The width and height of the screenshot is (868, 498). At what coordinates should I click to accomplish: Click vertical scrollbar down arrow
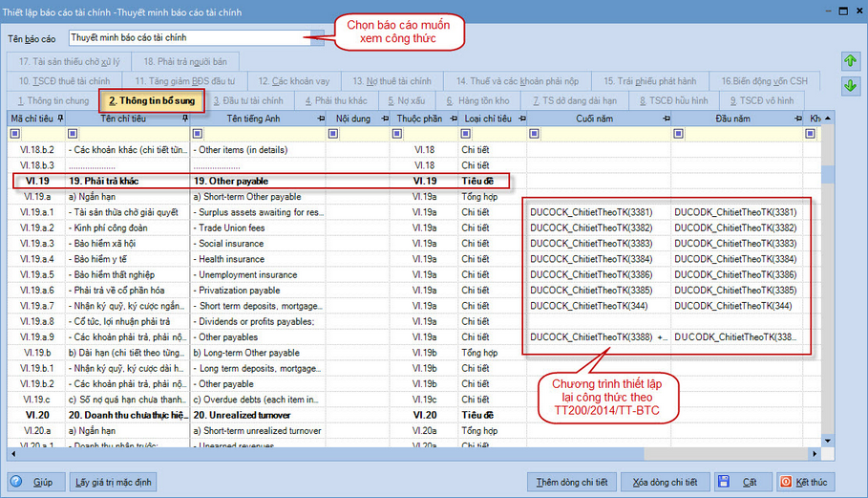(828, 441)
